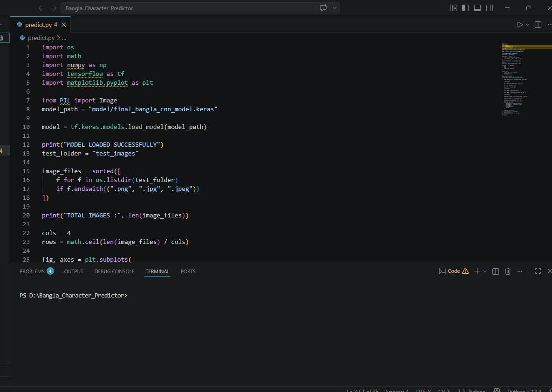
Task: Switch to the OUTPUT tab
Action: coord(74,271)
